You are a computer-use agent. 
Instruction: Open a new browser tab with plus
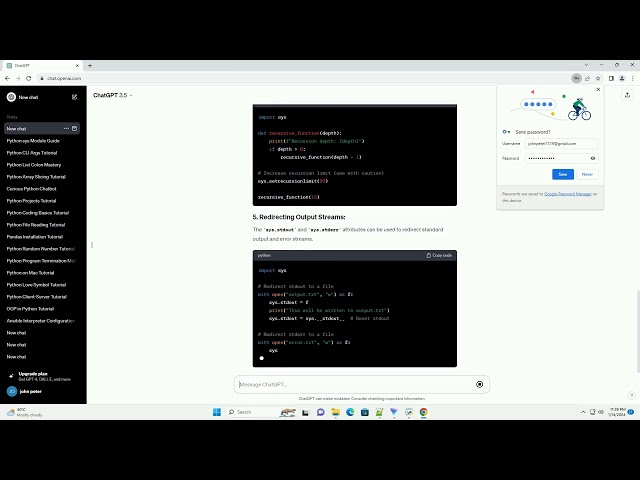tap(90, 65)
